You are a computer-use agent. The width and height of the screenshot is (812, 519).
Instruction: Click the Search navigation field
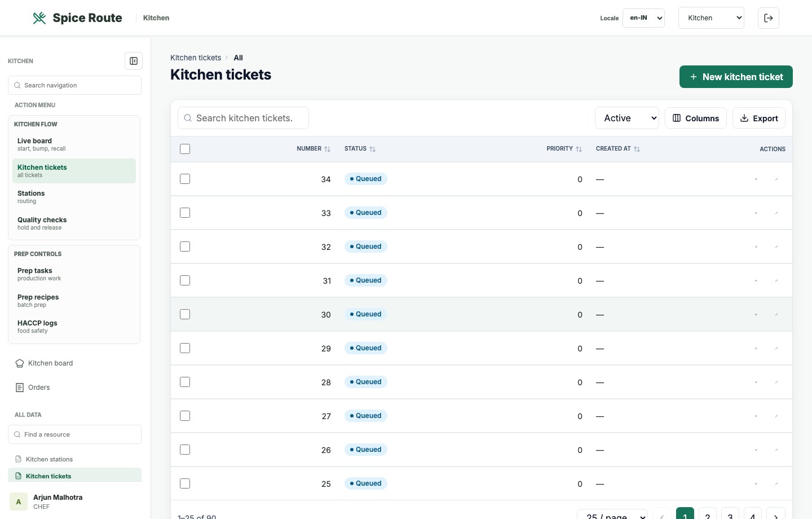pyautogui.click(x=74, y=85)
